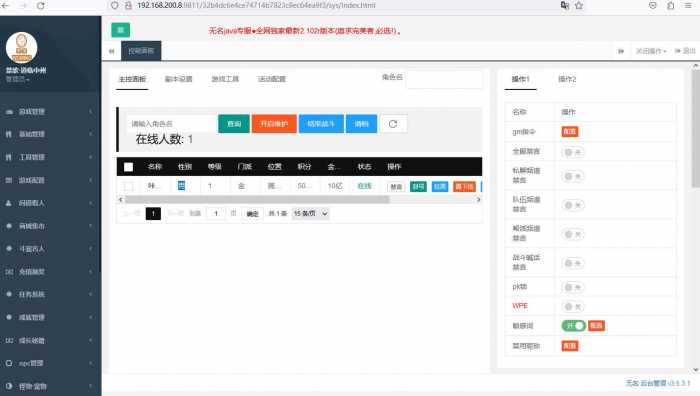700x396 pixels.
Task: Toggle the WPE switch
Action: pos(573,307)
